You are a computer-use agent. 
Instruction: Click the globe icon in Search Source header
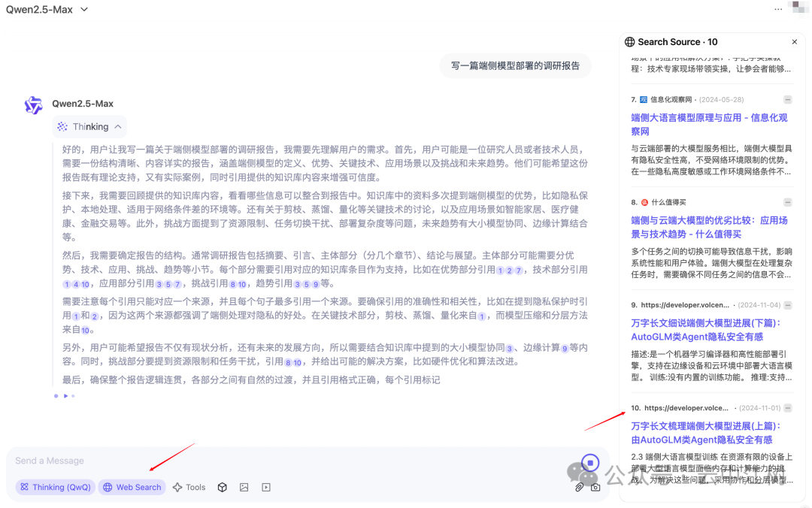[630, 42]
